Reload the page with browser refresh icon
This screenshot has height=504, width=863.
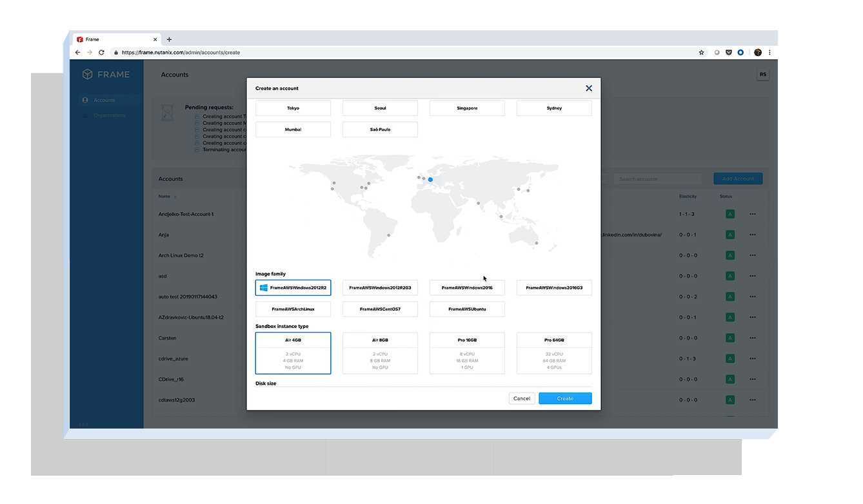(x=101, y=52)
